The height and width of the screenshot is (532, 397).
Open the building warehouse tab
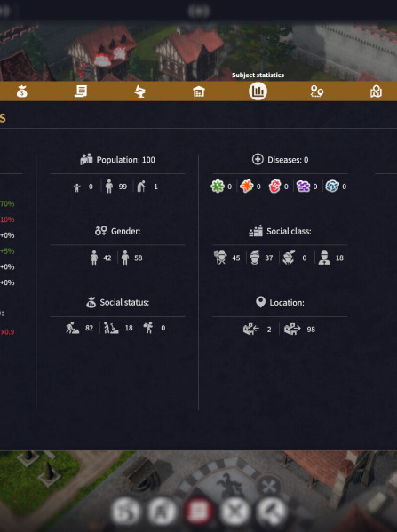(199, 91)
